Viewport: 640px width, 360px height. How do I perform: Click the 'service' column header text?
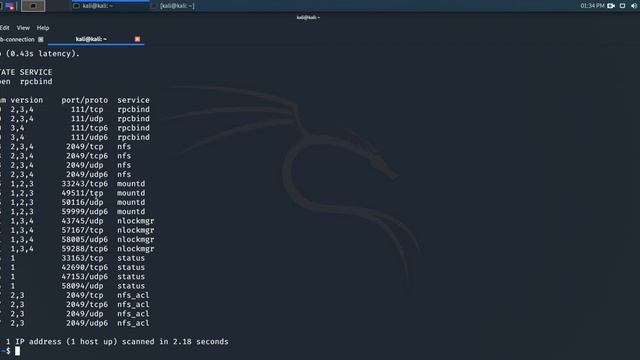tap(133, 100)
